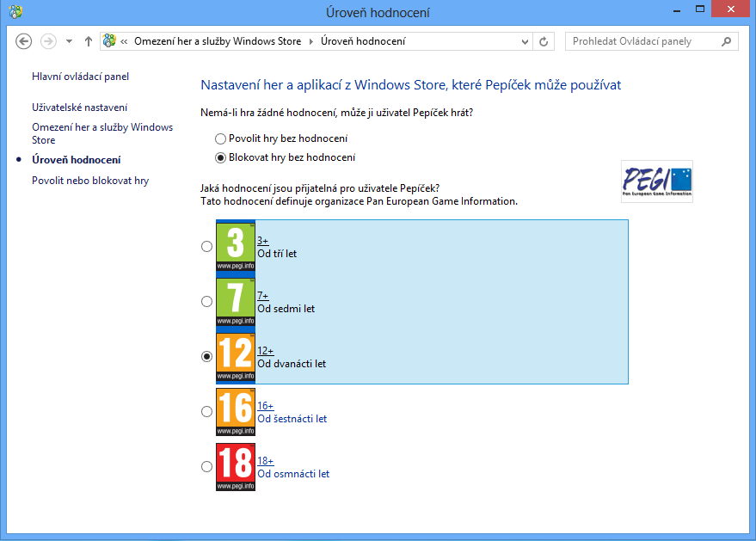Choose the 16+ rating radio button
The width and height of the screenshot is (756, 541).
[206, 411]
